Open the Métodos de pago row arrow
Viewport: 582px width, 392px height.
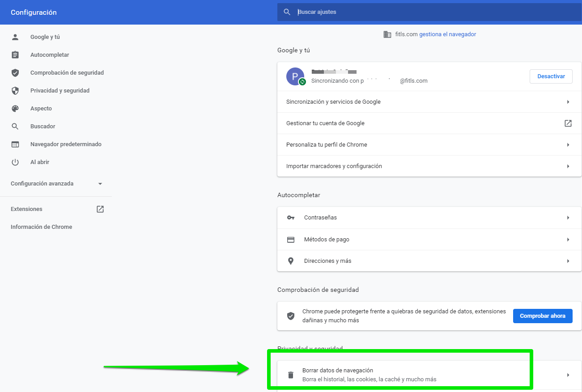point(568,240)
